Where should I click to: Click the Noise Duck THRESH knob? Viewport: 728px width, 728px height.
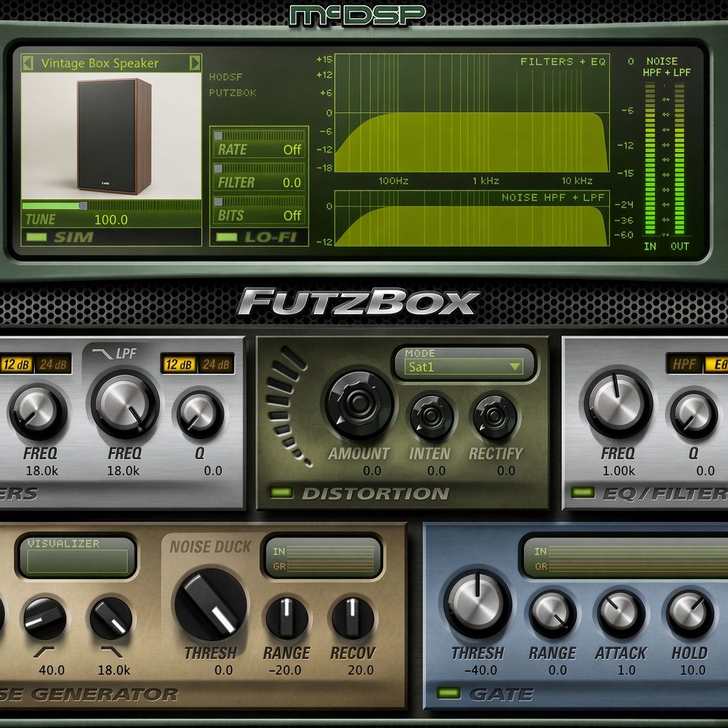click(x=210, y=605)
